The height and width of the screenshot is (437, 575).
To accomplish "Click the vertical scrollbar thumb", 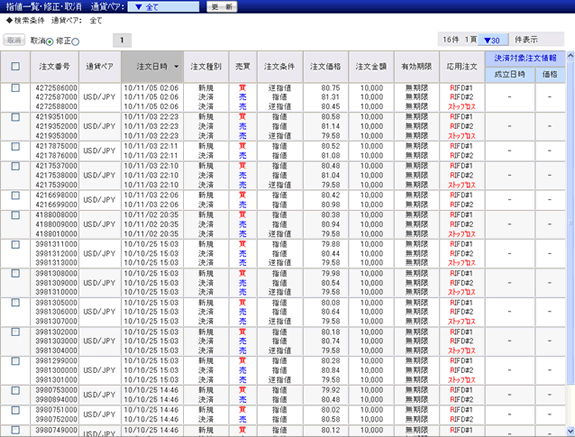I will pyautogui.click(x=570, y=223).
